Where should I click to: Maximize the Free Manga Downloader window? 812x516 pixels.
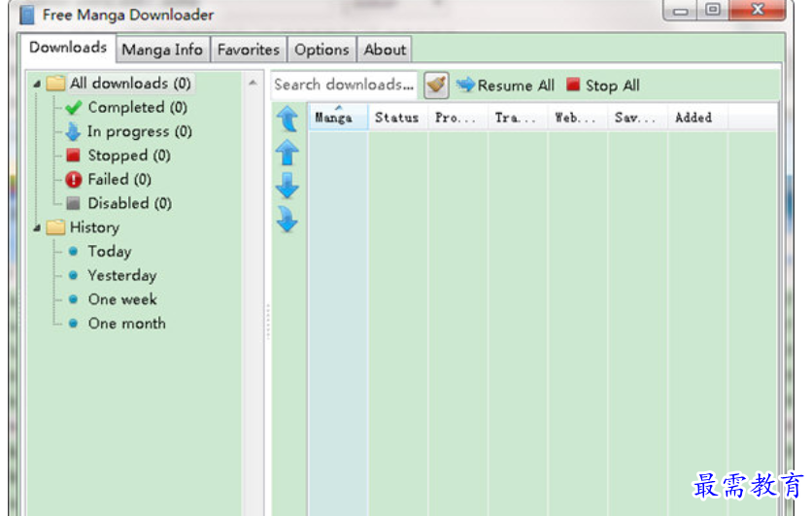713,10
